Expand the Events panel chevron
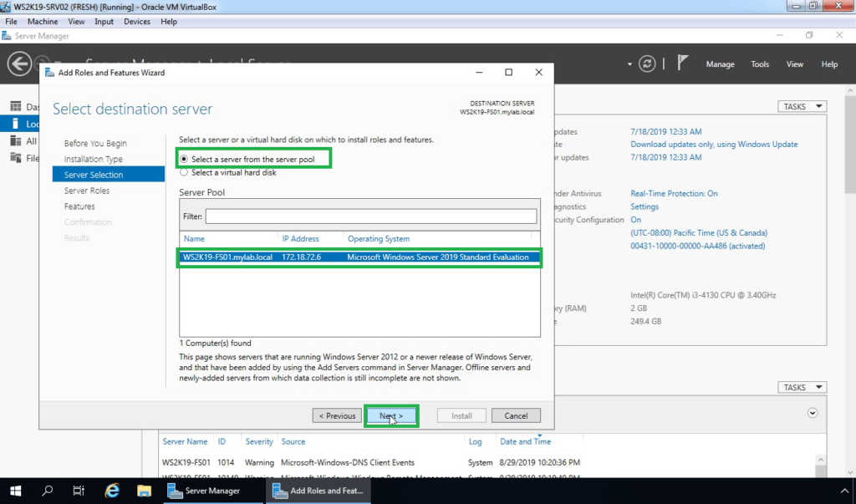This screenshot has height=504, width=856. pyautogui.click(x=813, y=413)
